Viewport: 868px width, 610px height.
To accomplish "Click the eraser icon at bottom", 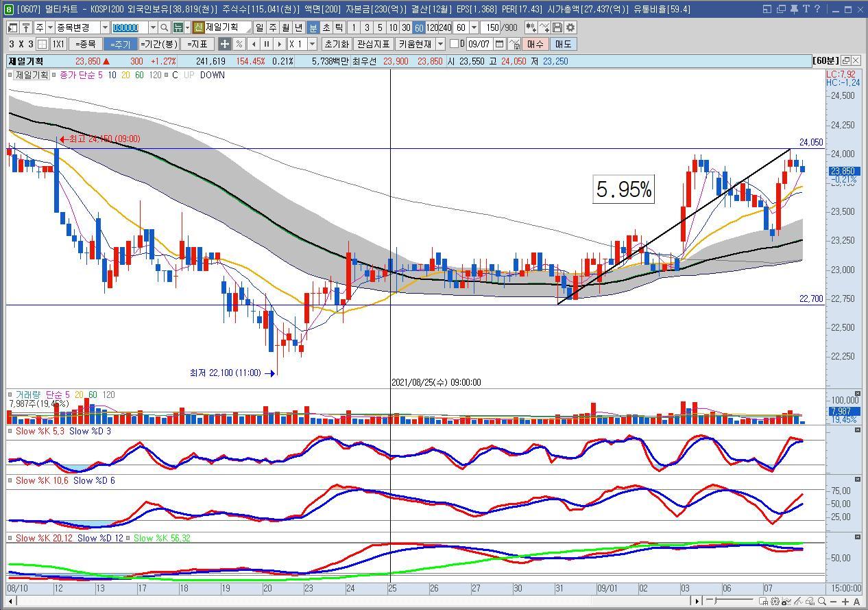I will tap(810, 601).
